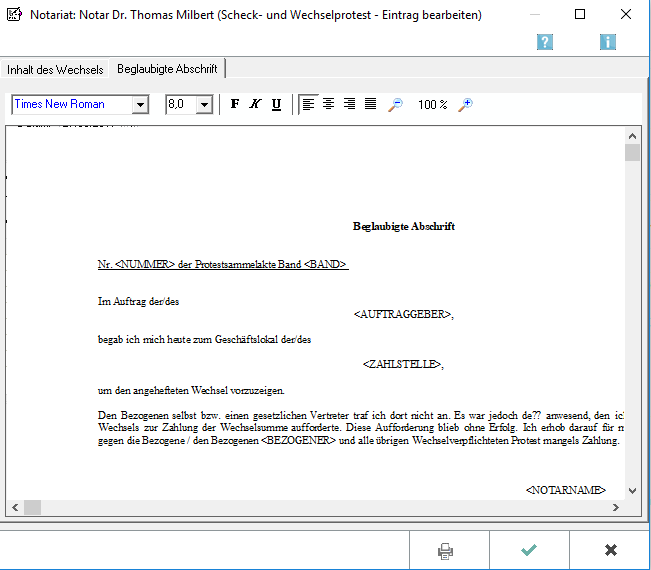
Task: Click the <BEZOGENER> placeholder
Action: [298, 440]
